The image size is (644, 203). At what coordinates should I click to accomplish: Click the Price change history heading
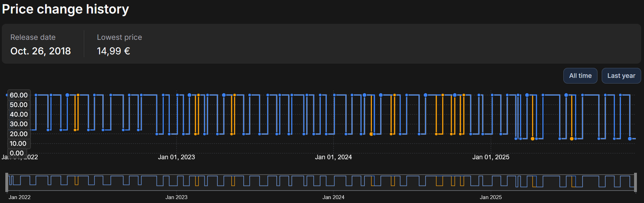[x=65, y=9]
